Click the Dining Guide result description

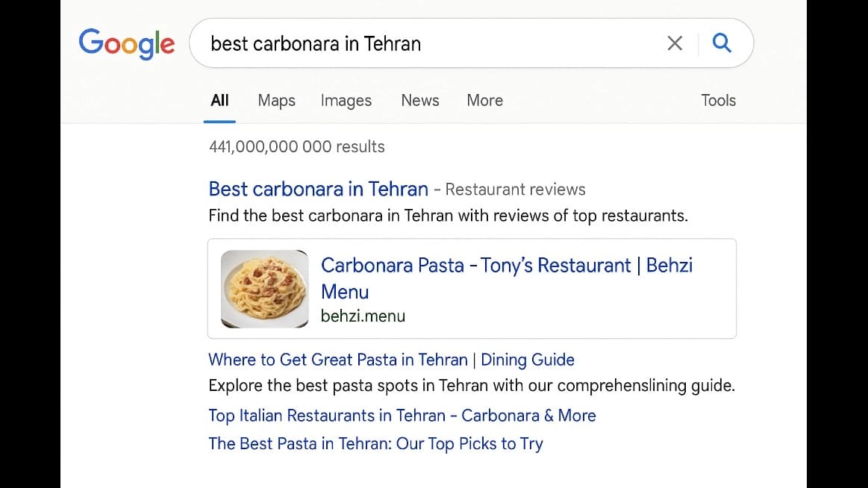pos(472,386)
